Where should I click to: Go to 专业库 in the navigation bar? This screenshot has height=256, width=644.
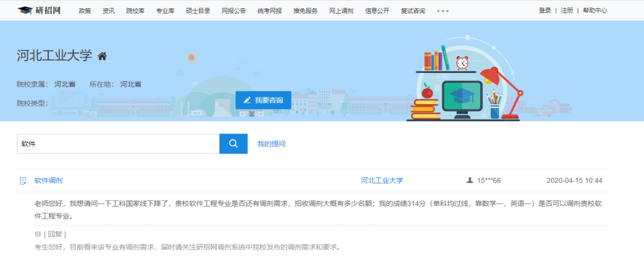point(165,11)
